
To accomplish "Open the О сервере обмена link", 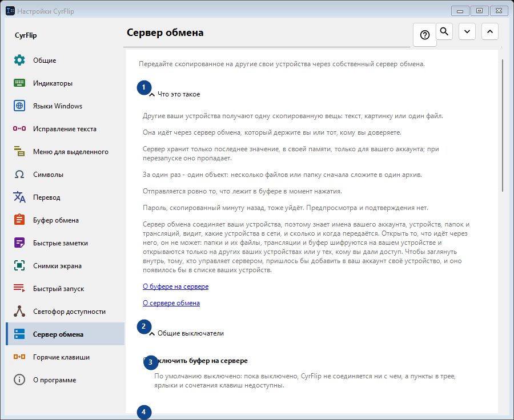I will (171, 304).
